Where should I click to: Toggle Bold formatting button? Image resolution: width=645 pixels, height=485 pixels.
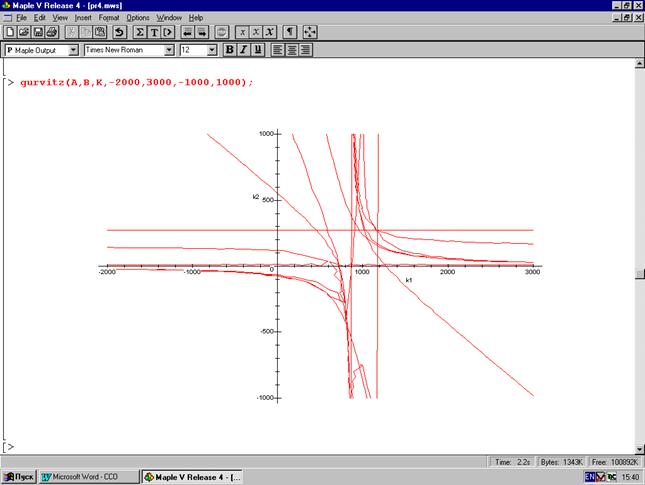[x=229, y=50]
